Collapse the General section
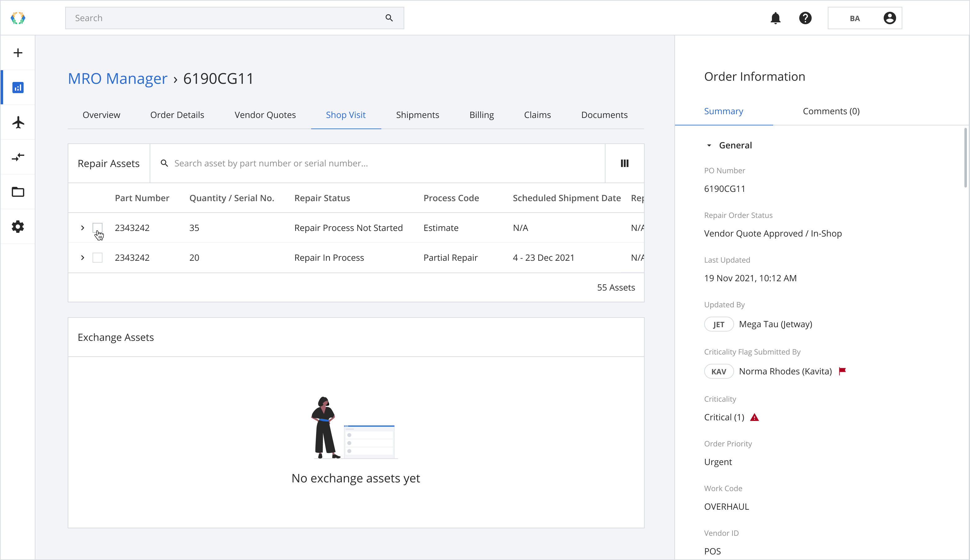 (x=709, y=145)
